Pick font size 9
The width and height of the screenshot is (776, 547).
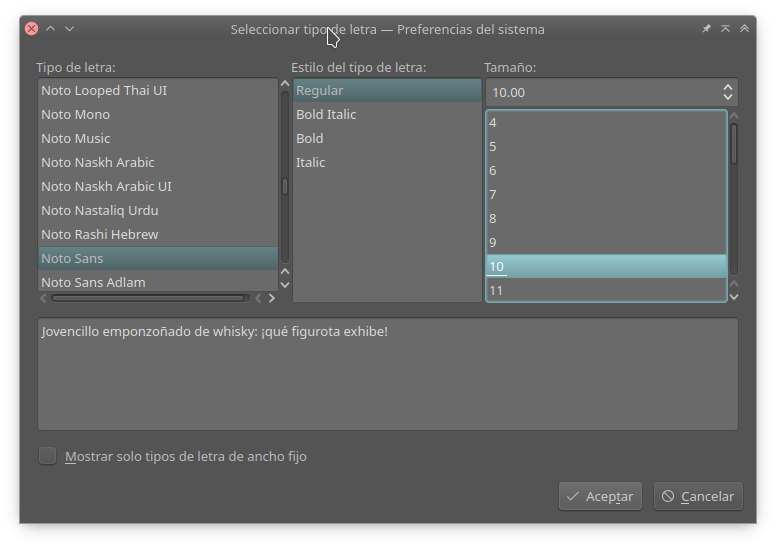(x=606, y=243)
